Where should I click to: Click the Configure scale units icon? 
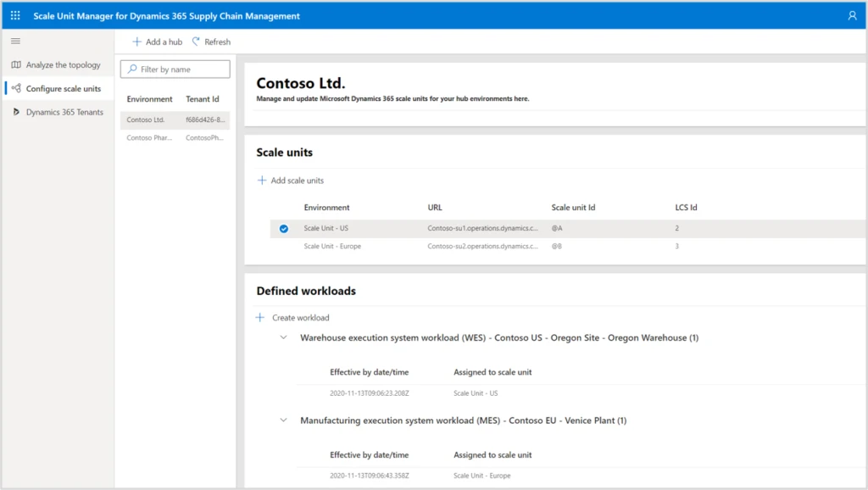pyautogui.click(x=16, y=88)
